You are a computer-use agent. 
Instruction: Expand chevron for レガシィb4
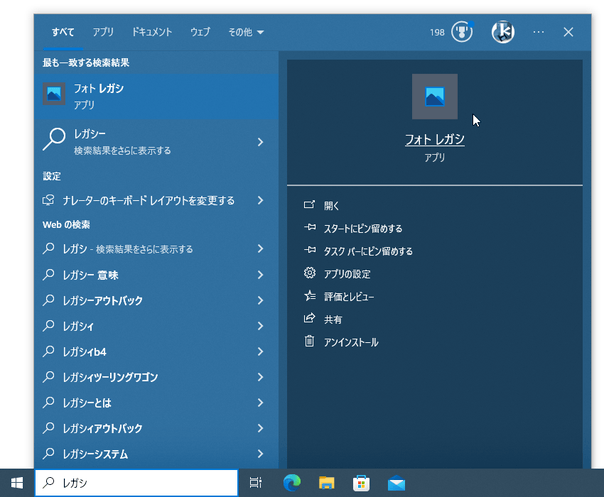click(x=260, y=351)
